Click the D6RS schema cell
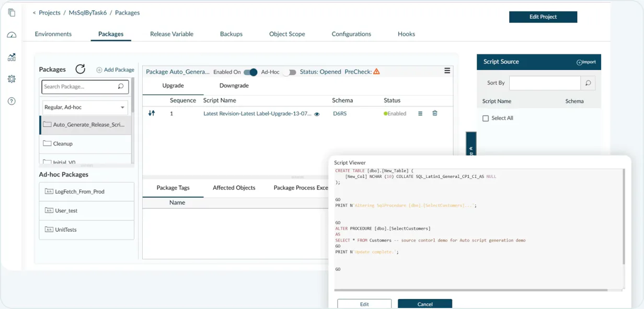The width and height of the screenshot is (644, 309). pyautogui.click(x=340, y=113)
